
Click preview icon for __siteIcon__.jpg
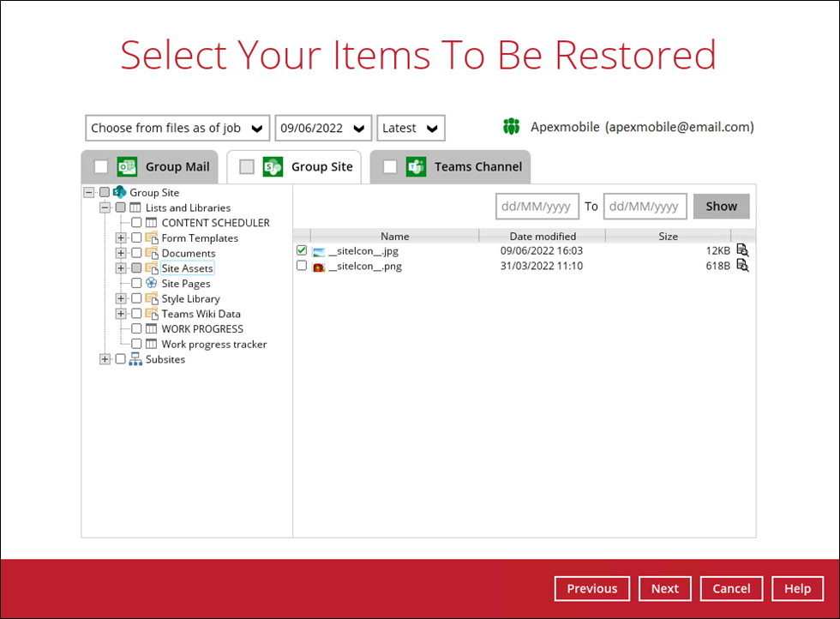point(742,251)
